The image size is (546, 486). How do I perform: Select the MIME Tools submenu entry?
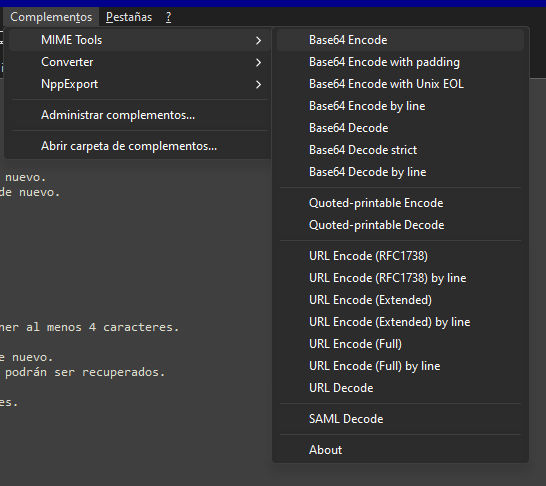140,40
